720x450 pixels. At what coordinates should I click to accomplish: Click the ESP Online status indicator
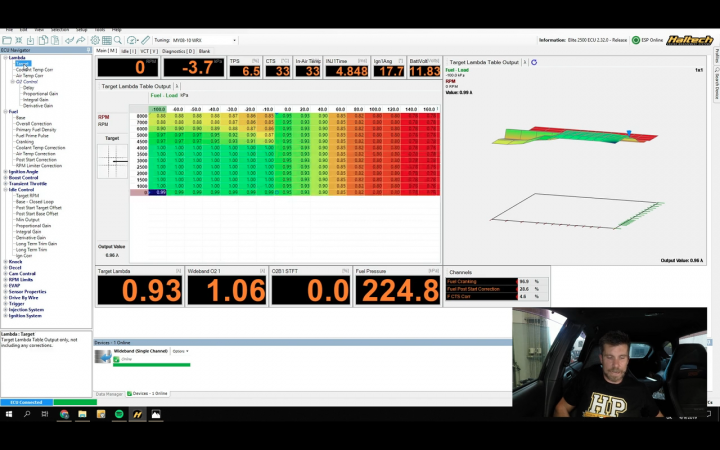click(x=650, y=40)
